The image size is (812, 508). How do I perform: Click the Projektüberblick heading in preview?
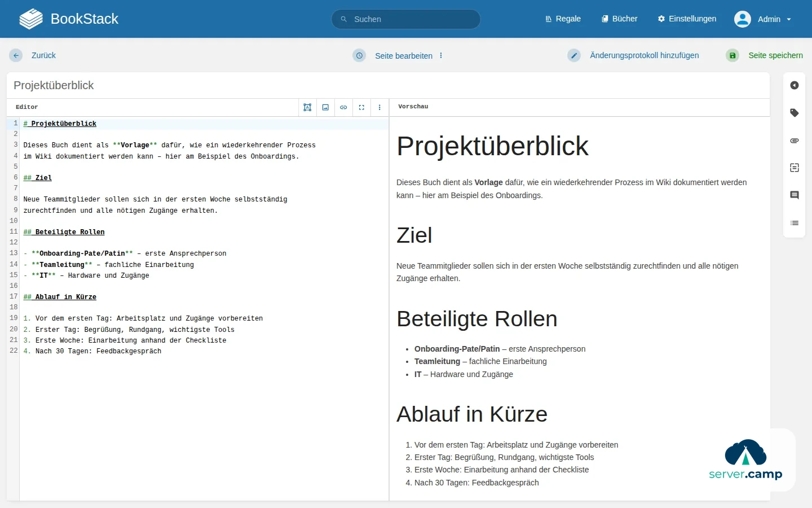coord(492,146)
